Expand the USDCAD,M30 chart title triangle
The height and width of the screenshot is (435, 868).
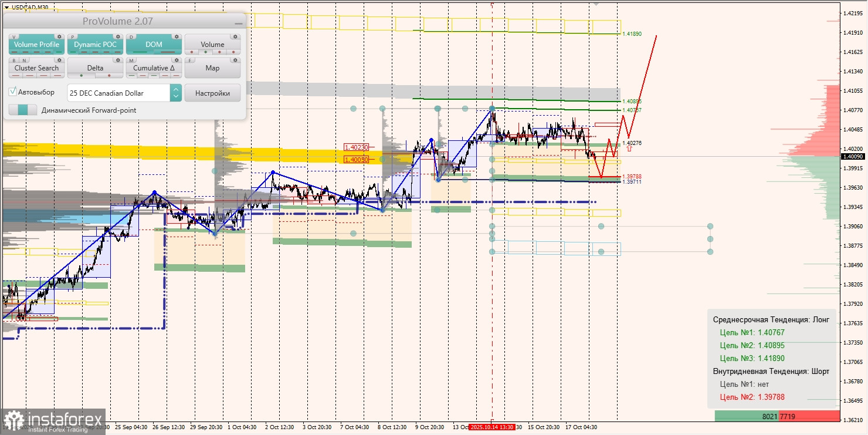[x=6, y=7]
